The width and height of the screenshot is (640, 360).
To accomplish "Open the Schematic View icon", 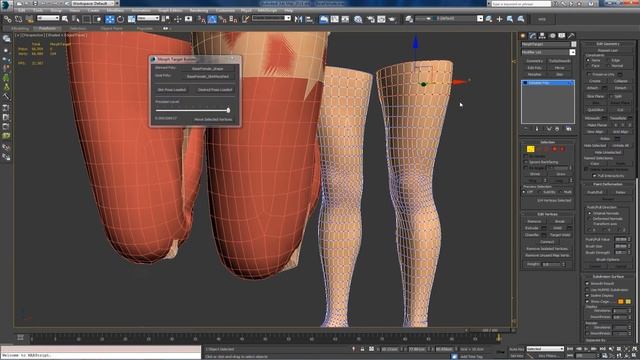I will (x=345, y=19).
